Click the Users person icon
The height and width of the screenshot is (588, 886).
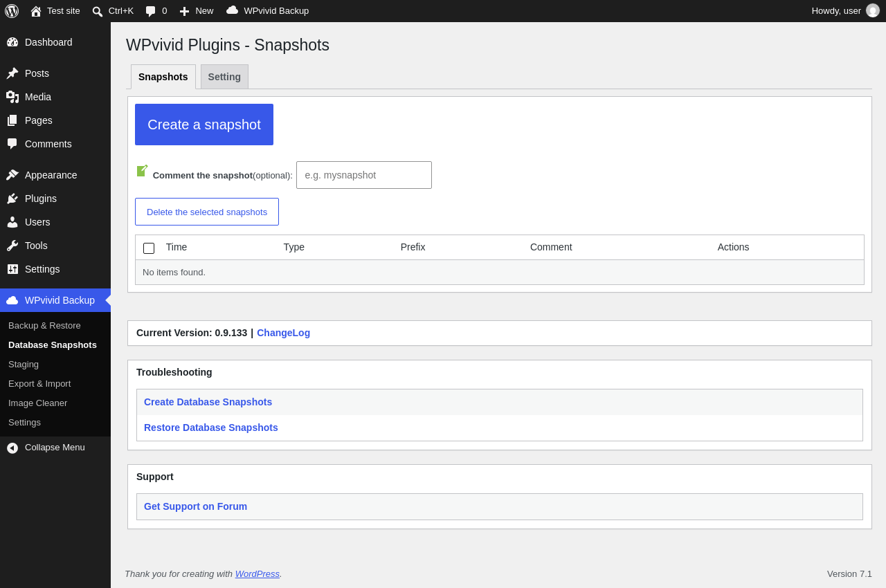coord(12,222)
